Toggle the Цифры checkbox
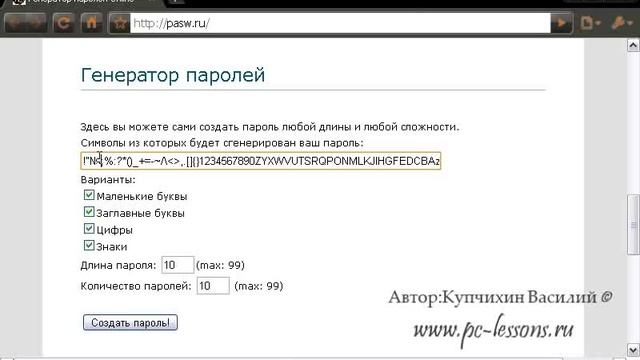Screen dimensions: 640x360 [x=89, y=229]
